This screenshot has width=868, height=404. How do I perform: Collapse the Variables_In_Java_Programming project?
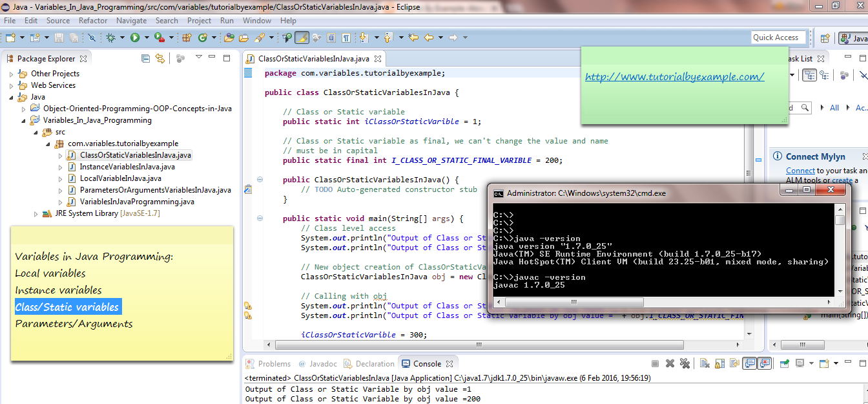[x=24, y=120]
